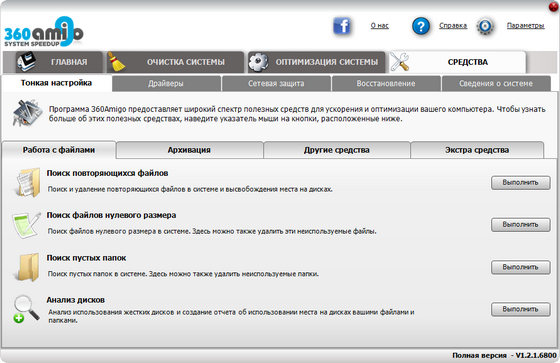Screen dimensions: 560x363
Task: Switch to ОПТИМИЗАЦИЯ СИСТЕМЫ tab
Action: click(316, 62)
